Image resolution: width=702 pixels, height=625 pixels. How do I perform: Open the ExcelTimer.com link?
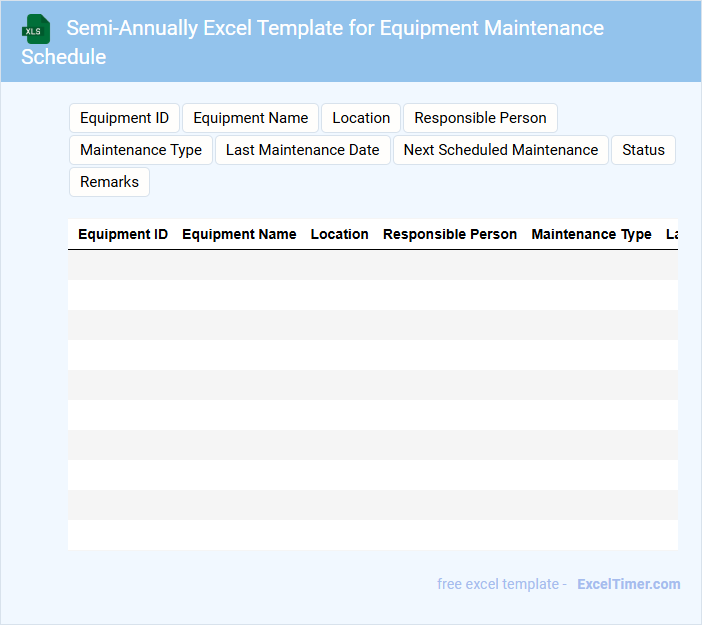628,584
